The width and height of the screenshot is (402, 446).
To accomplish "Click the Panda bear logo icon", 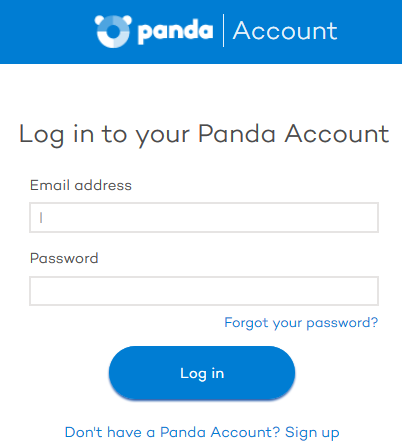I will tap(113, 31).
